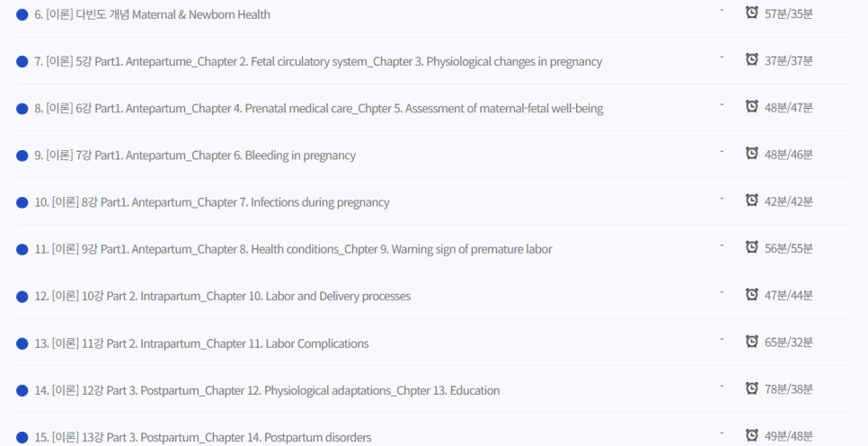
Task: Click blue status dot for lecture 10
Action: tap(22, 202)
